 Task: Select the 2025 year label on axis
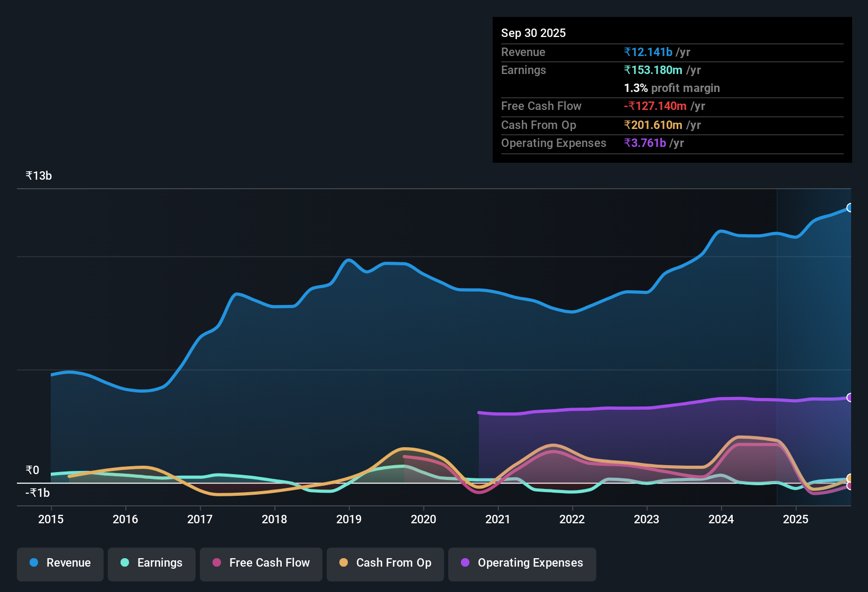(x=796, y=520)
